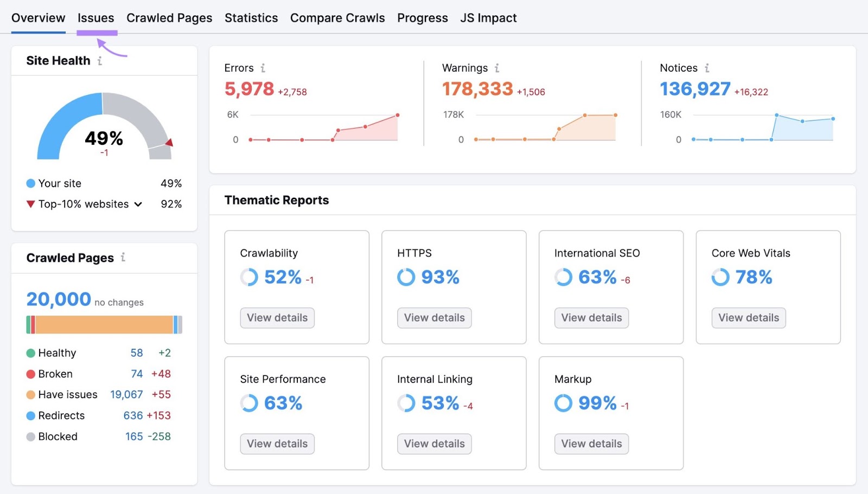Click the red triangle beside Top-10% websites
868x494 pixels.
click(x=30, y=204)
